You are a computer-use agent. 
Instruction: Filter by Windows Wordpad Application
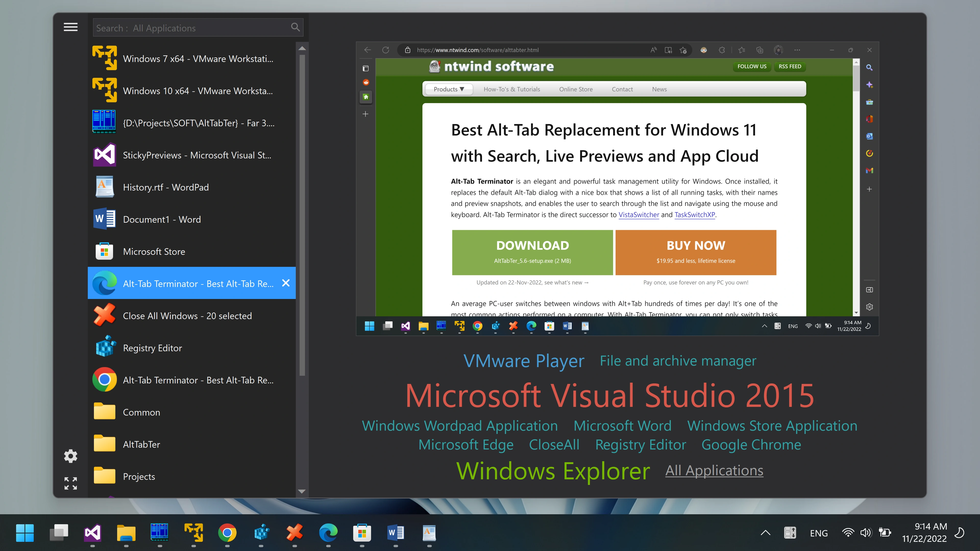coord(460,425)
